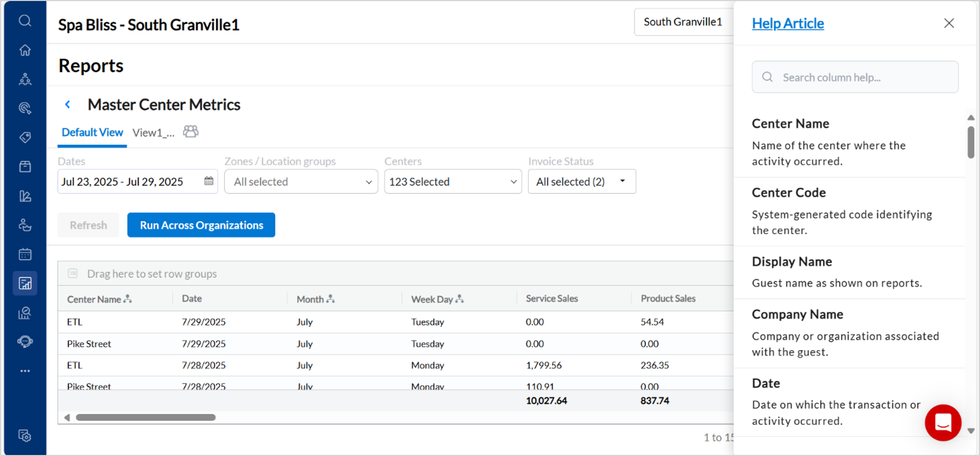Viewport: 980px width, 456px height.
Task: Expand the Centers 123 Selected dropdown
Action: (453, 181)
